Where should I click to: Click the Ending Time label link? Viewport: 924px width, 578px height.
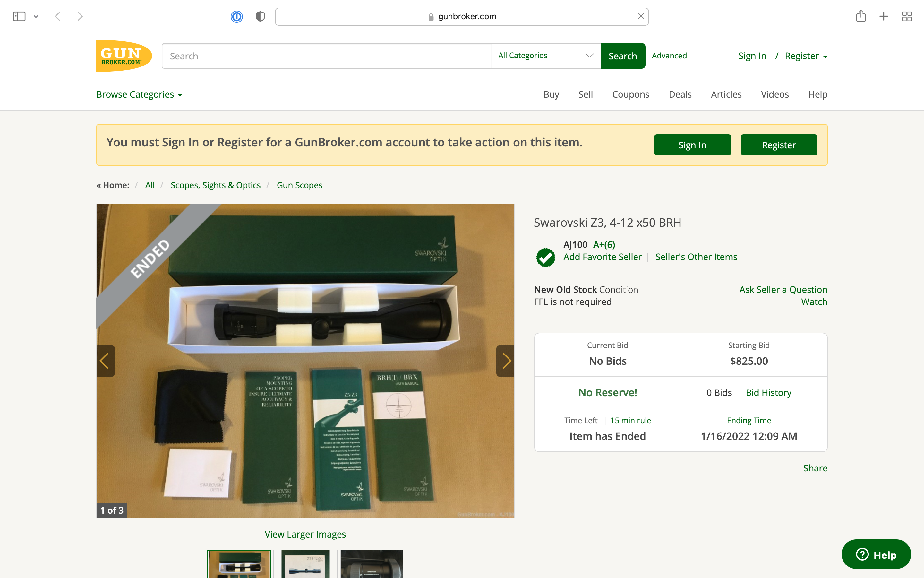pos(749,420)
